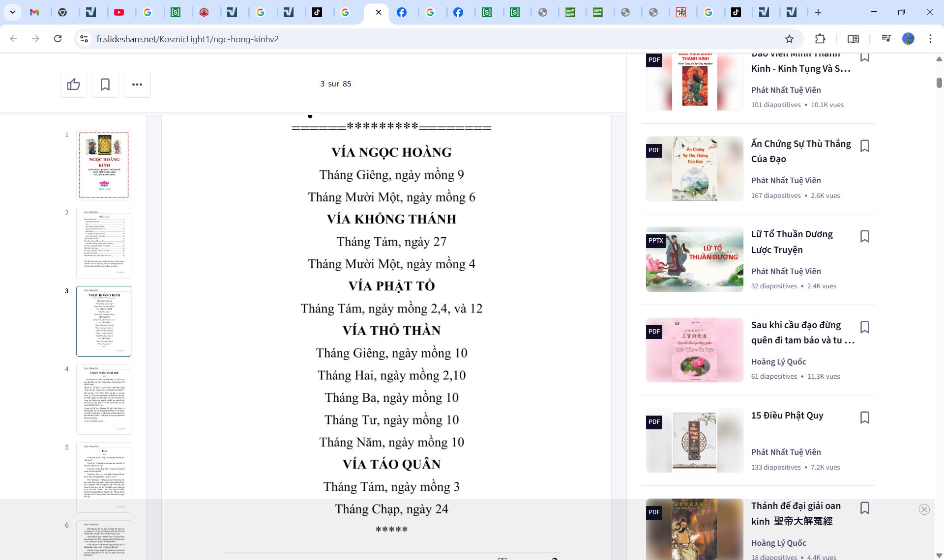Image resolution: width=944 pixels, height=560 pixels.
Task: Bookmark '15 Điều Phật Quy' presentation
Action: click(864, 418)
